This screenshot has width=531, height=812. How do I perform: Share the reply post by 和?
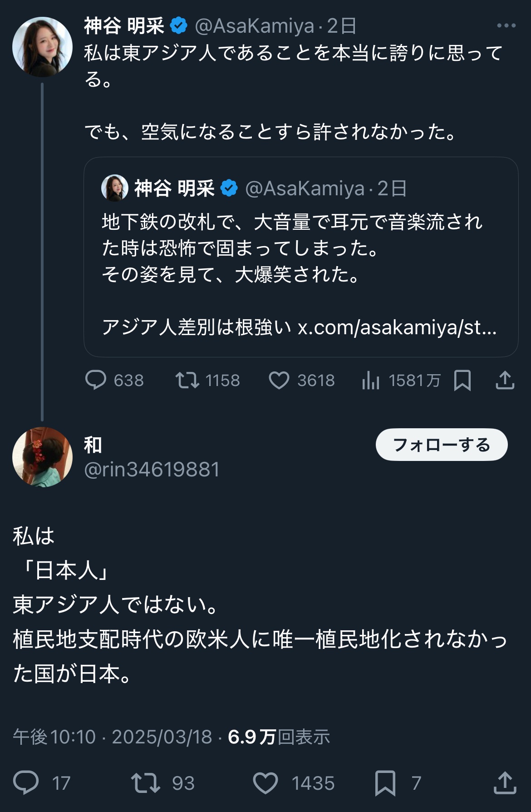tap(505, 782)
